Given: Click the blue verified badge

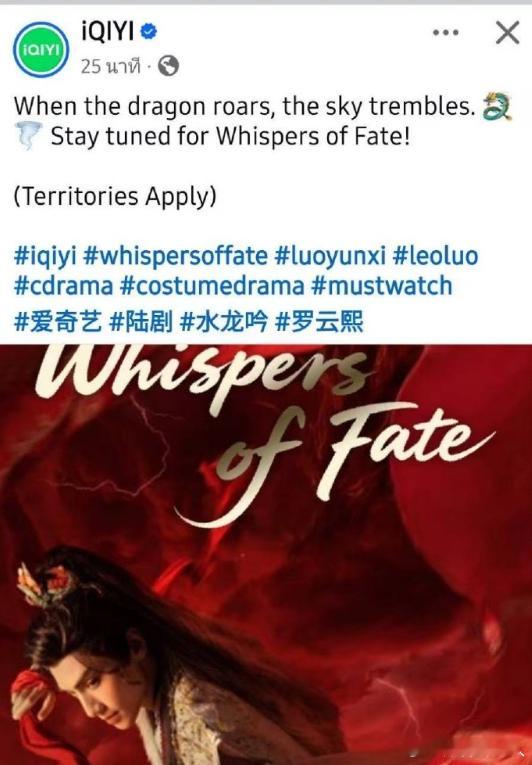Looking at the screenshot, I should click(x=148, y=32).
